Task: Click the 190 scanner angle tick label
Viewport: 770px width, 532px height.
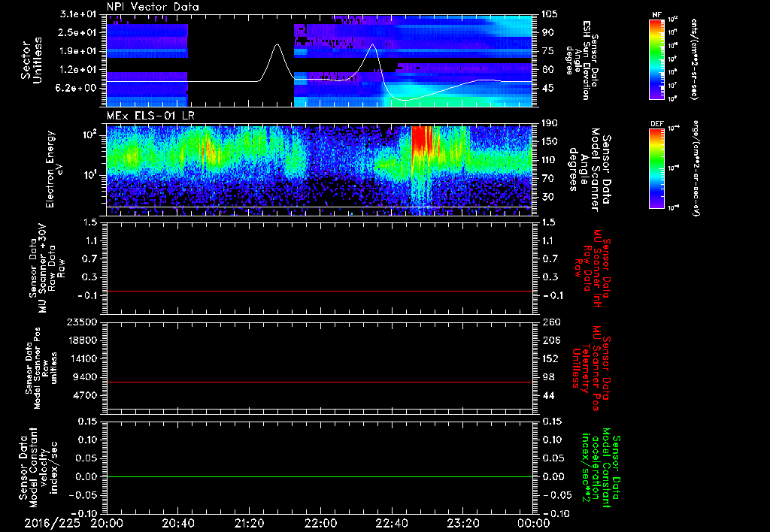Action: [550, 123]
